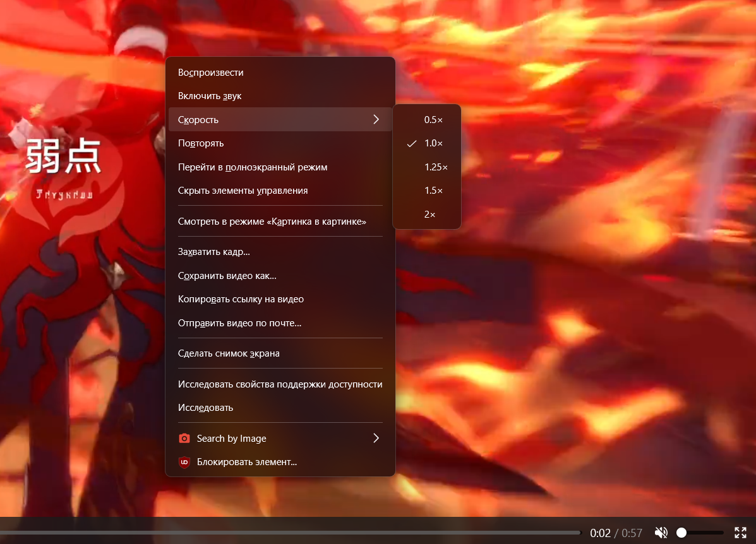Open Search by Image submenu
Viewport: 756px width, 544px height.
point(280,439)
